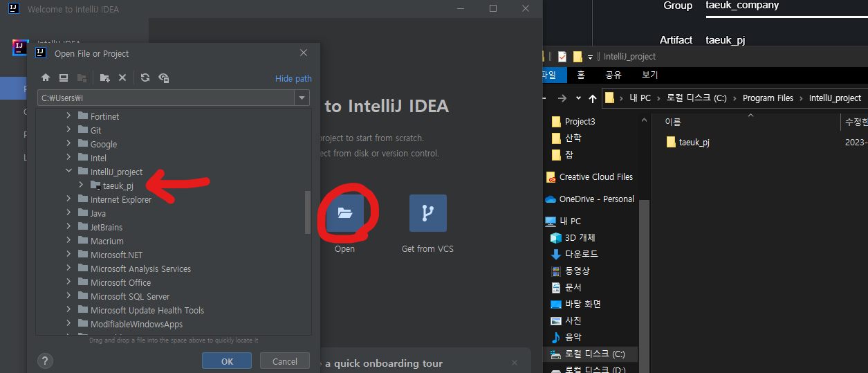Expand the Microsoft Office folder node
The height and width of the screenshot is (373, 868).
(68, 282)
